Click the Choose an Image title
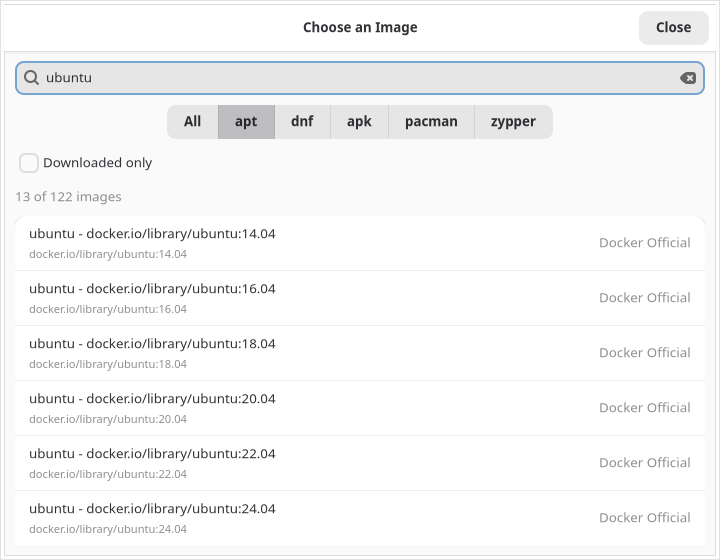The width and height of the screenshot is (720, 560). [x=360, y=28]
